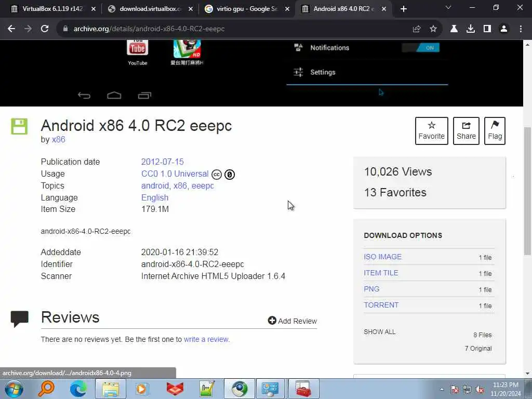Open the eeepc topic link
Image resolution: width=532 pixels, height=399 pixels.
click(203, 185)
